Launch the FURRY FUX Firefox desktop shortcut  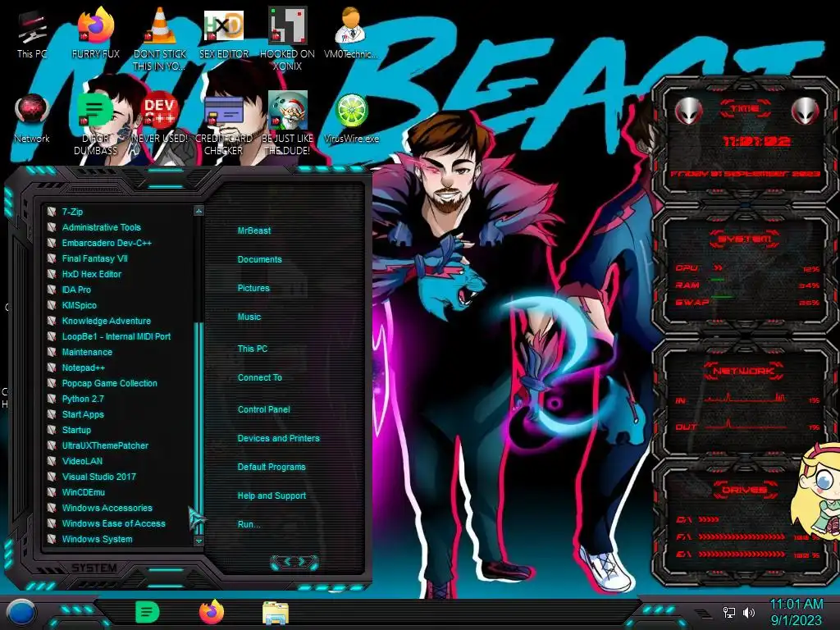coord(95,33)
